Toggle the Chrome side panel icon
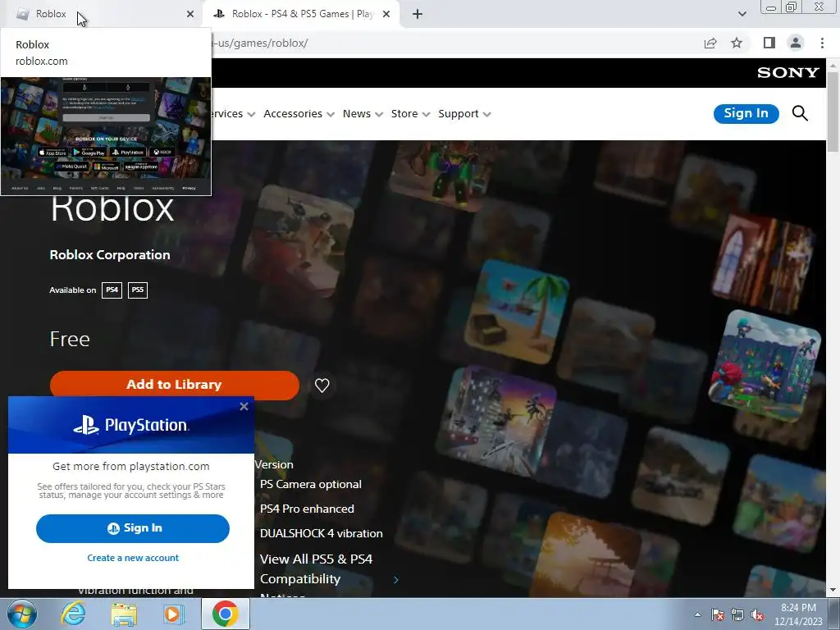The width and height of the screenshot is (840, 630). (x=769, y=43)
